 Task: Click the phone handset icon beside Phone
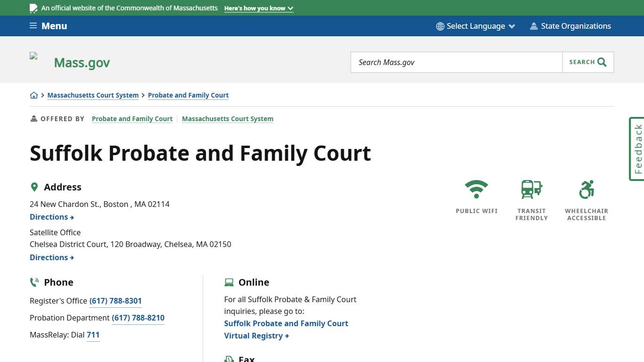(34, 282)
